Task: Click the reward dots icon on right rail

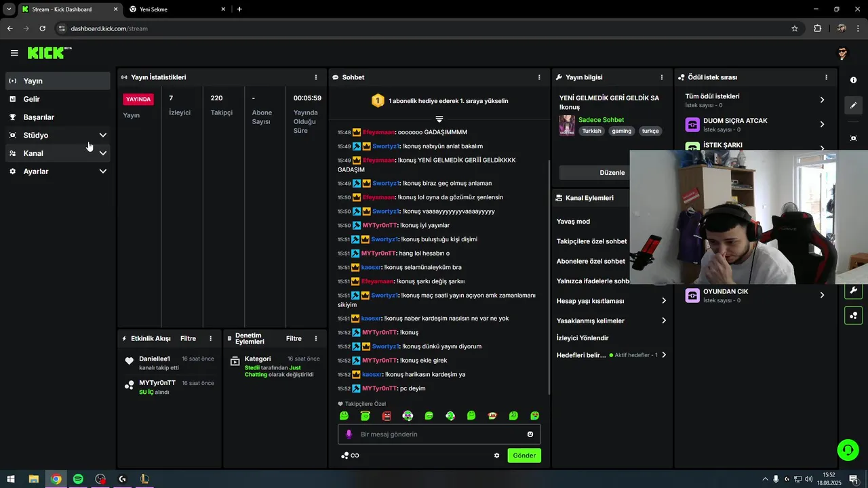Action: pyautogui.click(x=853, y=315)
